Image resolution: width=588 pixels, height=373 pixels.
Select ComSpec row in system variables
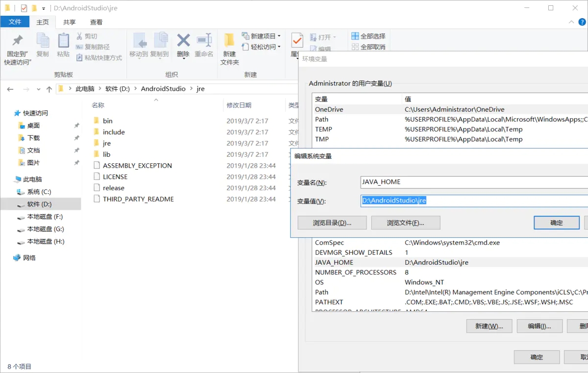coord(450,243)
